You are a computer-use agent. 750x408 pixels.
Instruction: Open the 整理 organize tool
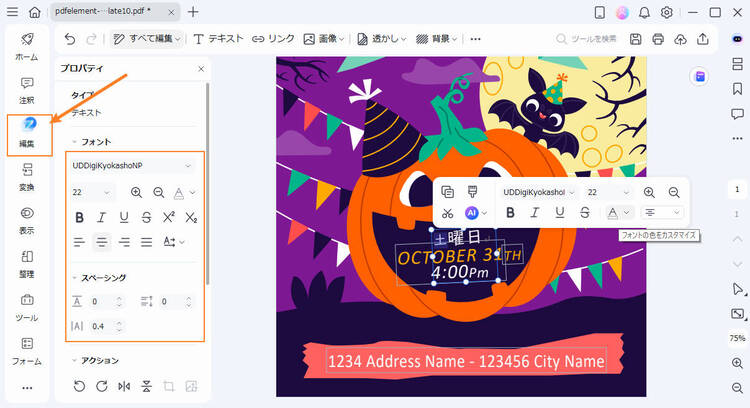point(27,264)
